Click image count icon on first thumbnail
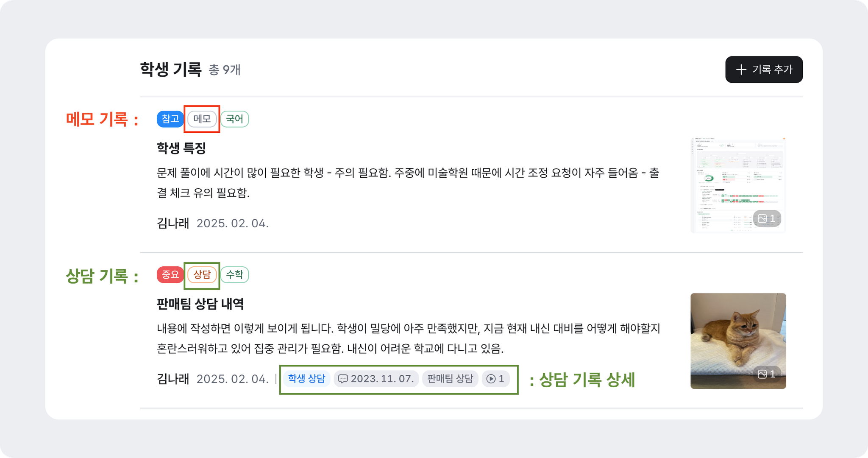The image size is (868, 458). click(762, 218)
